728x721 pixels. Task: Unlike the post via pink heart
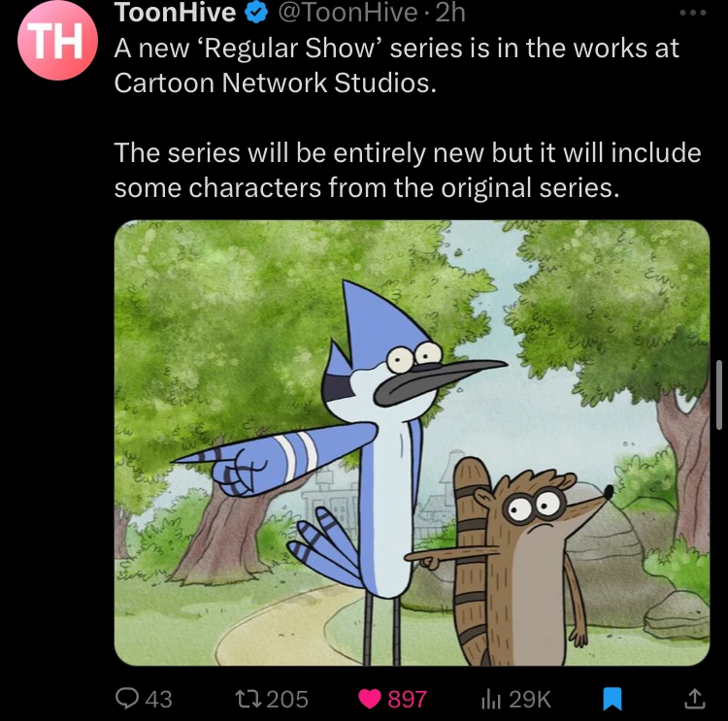(x=370, y=699)
